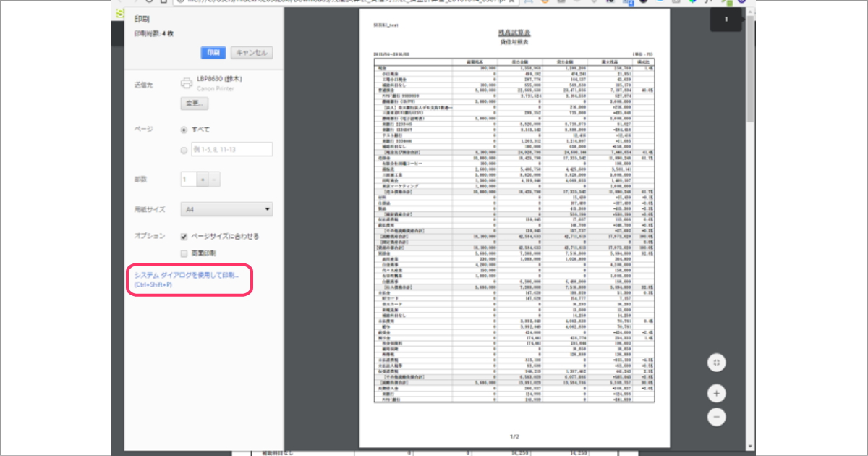Image resolution: width=868 pixels, height=456 pixels.
Task: Click the 残高試算表 title in preview
Action: 514,33
